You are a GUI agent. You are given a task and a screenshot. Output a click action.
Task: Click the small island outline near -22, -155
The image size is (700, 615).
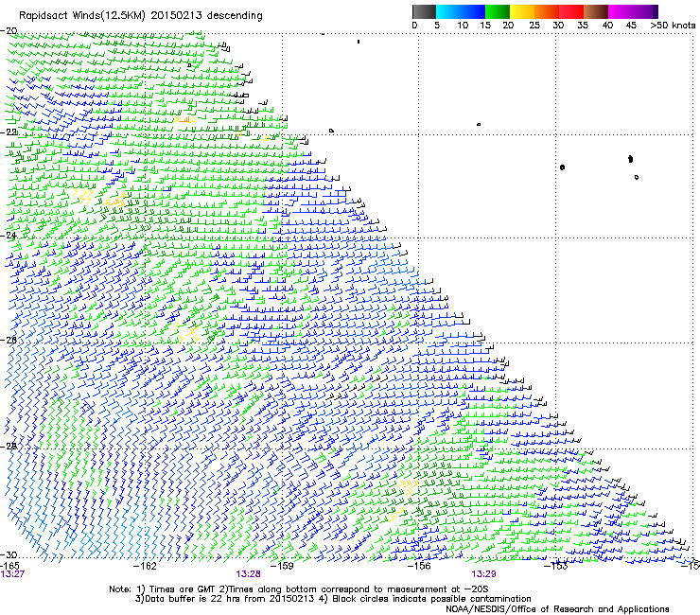coord(479,124)
